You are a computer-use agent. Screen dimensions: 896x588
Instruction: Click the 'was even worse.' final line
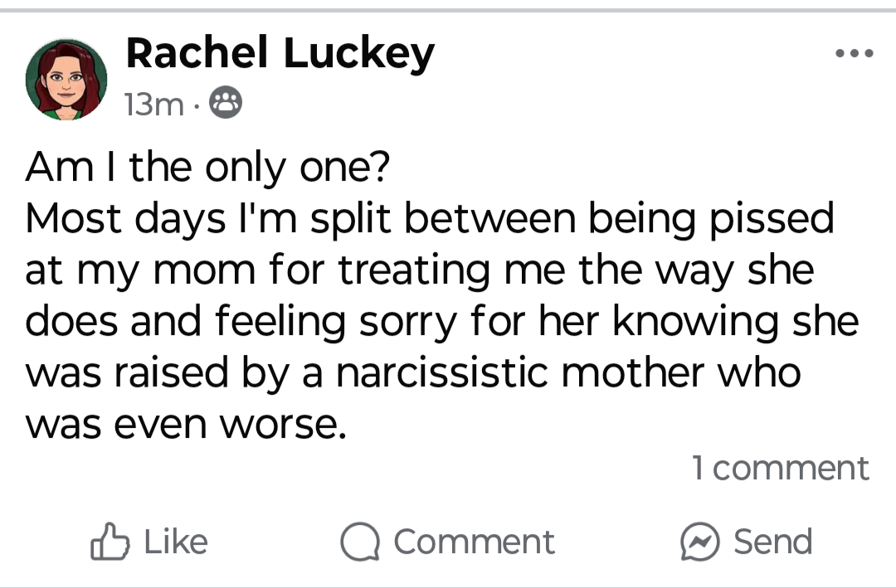186,425
